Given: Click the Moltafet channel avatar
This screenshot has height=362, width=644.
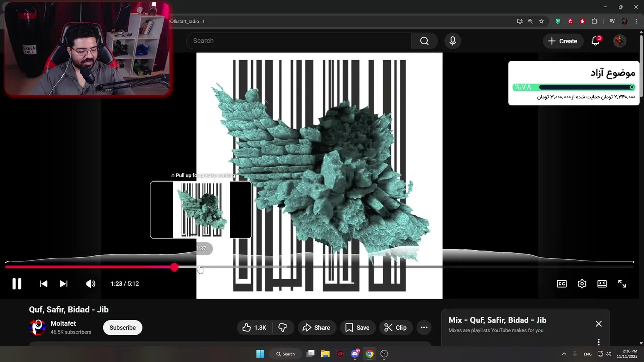Looking at the screenshot, I should pos(37,327).
